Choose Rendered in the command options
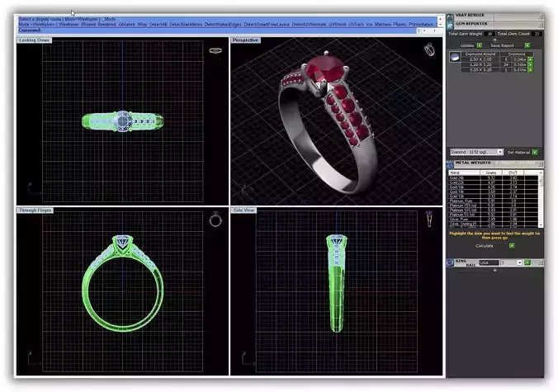 tap(106, 24)
